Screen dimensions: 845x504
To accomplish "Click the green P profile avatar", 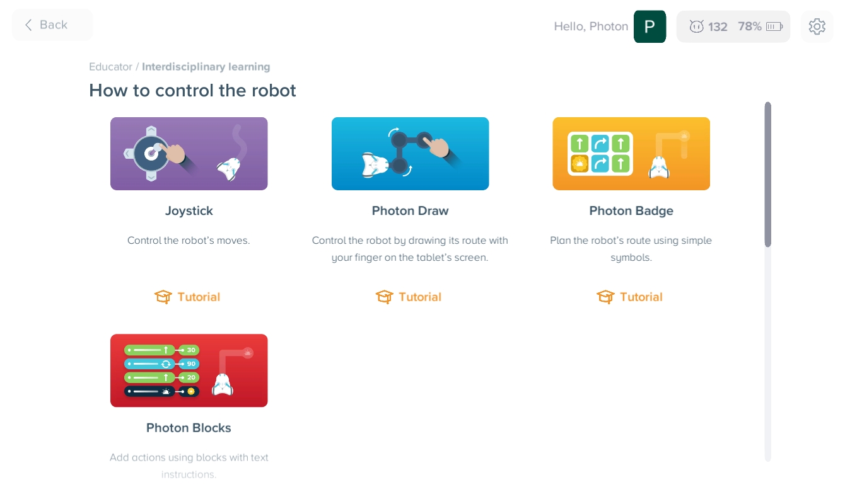I will [x=650, y=26].
